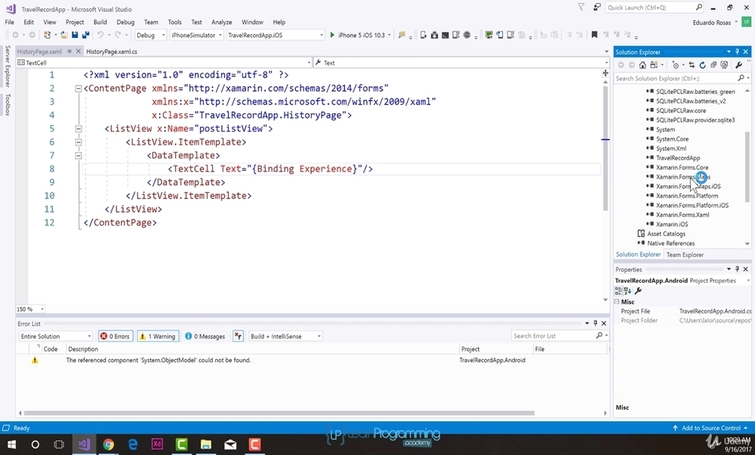This screenshot has width=755, height=455.
Task: Open the File menu
Action: tap(10, 22)
